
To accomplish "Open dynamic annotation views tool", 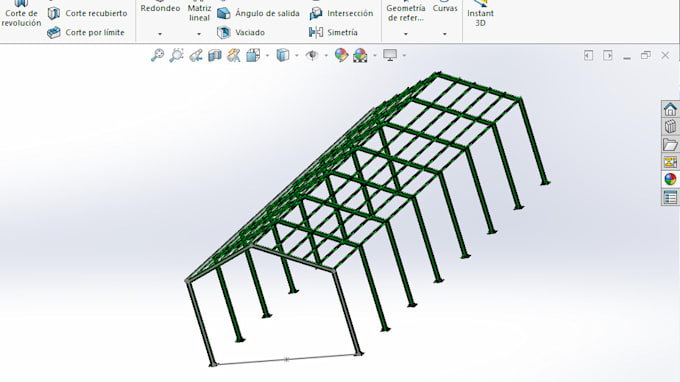I will [234, 56].
